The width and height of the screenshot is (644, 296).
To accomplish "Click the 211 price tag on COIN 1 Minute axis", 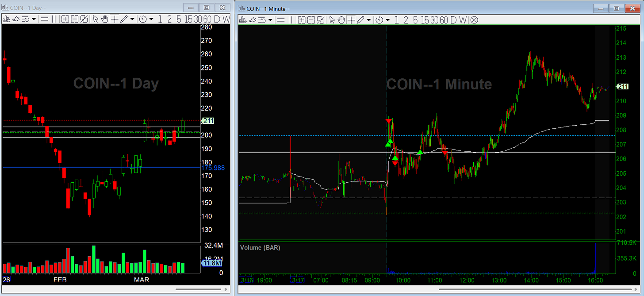I will [x=622, y=87].
